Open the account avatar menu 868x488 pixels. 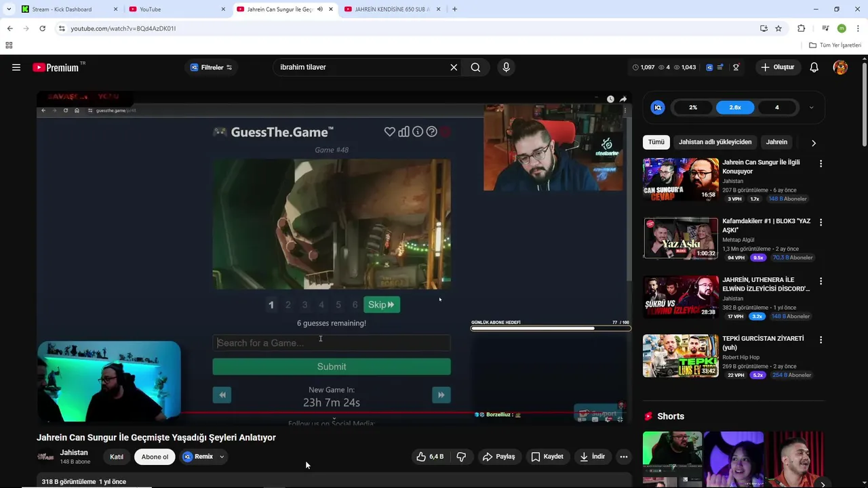point(840,67)
